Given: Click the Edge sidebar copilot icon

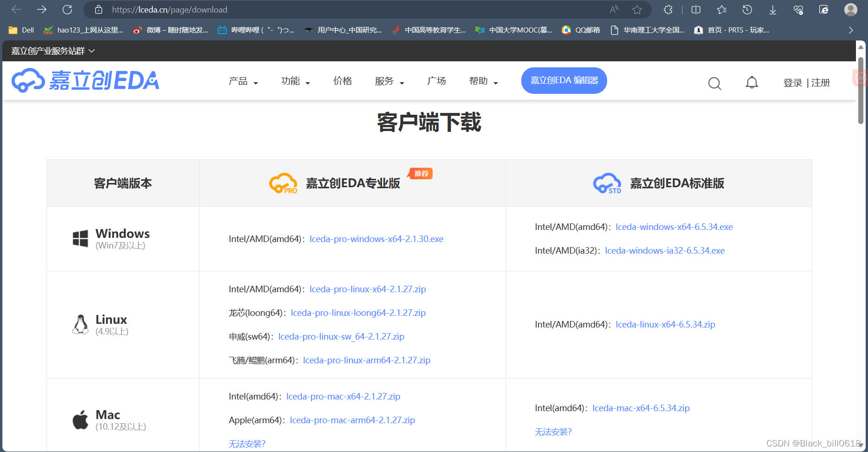Looking at the screenshot, I should pos(823,9).
